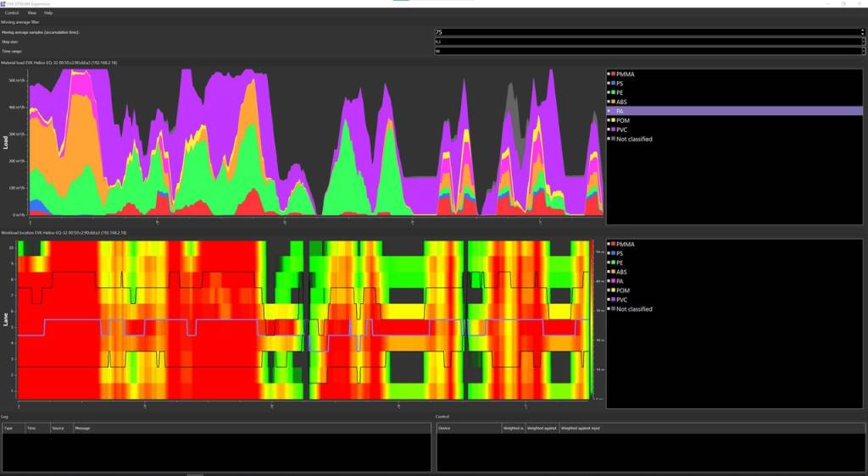Sort log by the Type column header

[x=8, y=429]
